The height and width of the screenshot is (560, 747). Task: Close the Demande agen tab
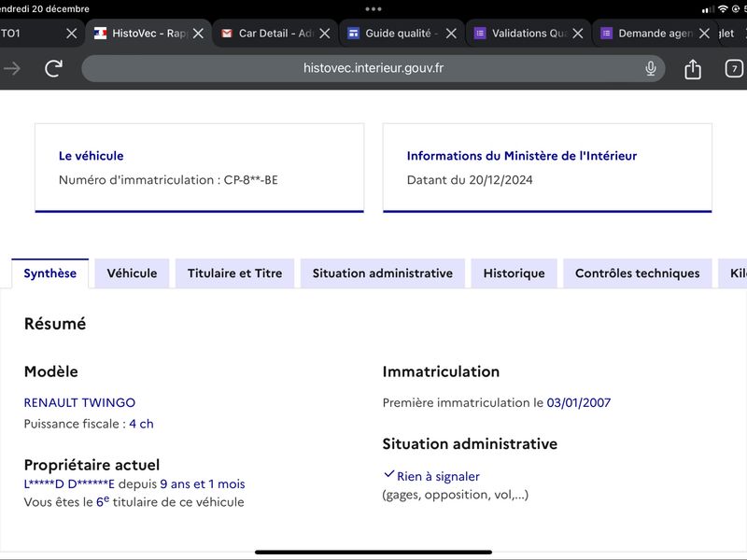(x=704, y=34)
